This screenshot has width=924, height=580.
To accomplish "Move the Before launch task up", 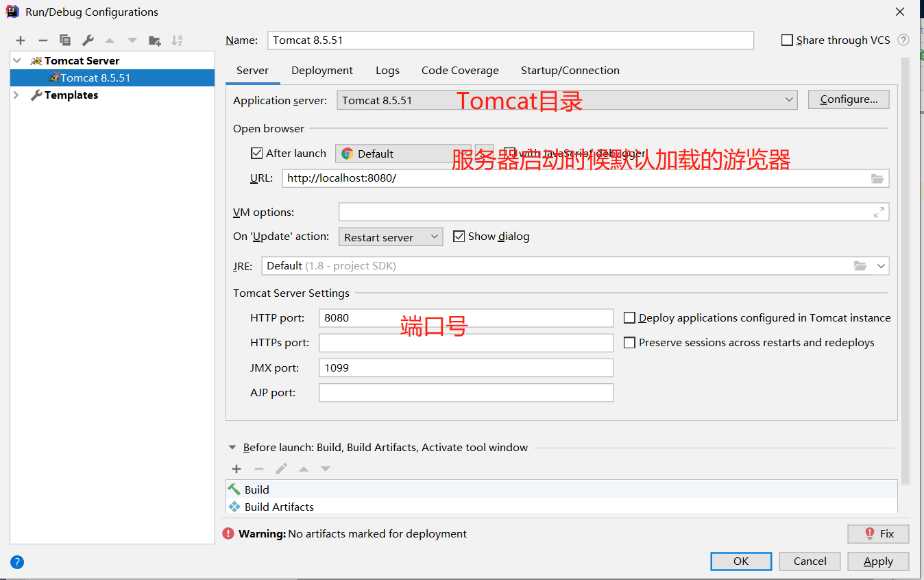I will [x=304, y=469].
